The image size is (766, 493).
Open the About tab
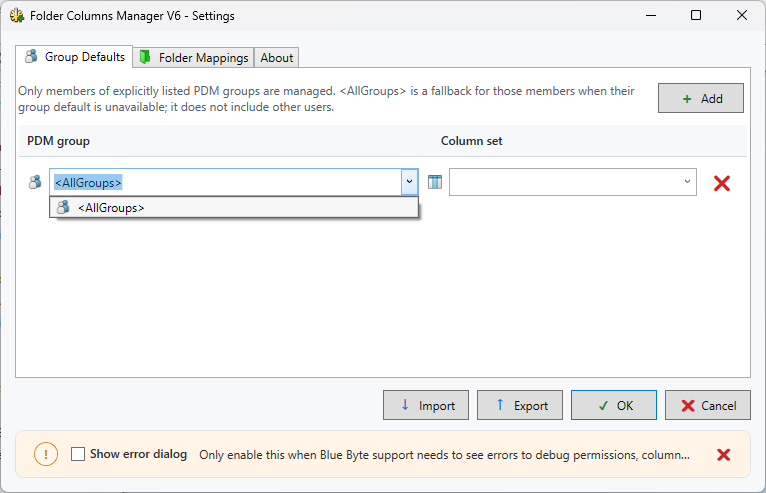pyautogui.click(x=277, y=58)
